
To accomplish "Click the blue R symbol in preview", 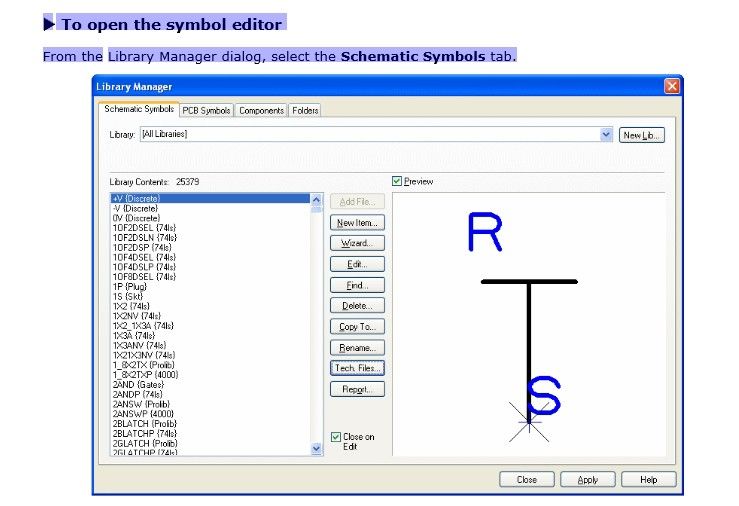I will (484, 233).
